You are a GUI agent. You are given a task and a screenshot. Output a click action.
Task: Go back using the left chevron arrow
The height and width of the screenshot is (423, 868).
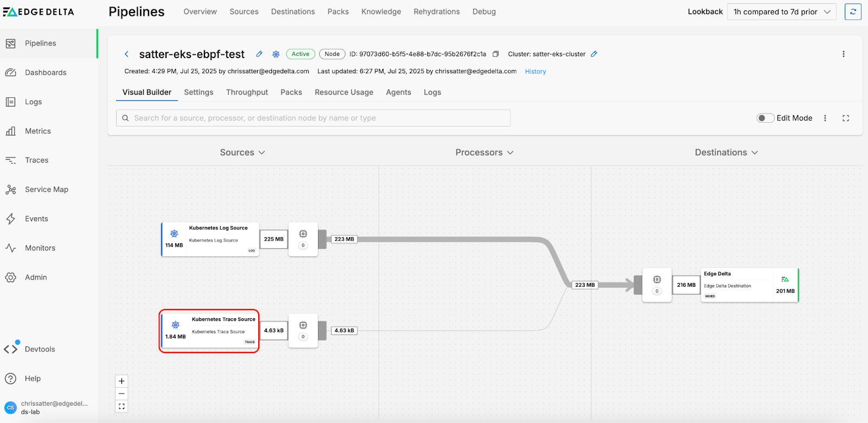(x=126, y=54)
